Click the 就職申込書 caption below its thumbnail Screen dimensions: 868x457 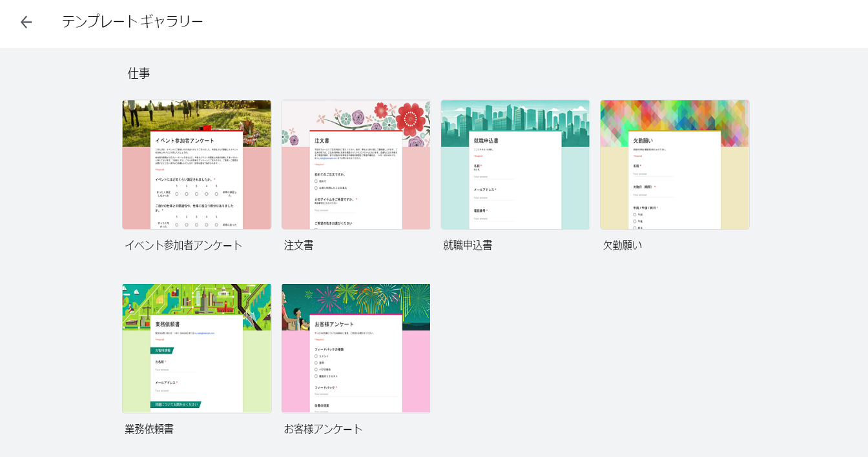point(468,245)
